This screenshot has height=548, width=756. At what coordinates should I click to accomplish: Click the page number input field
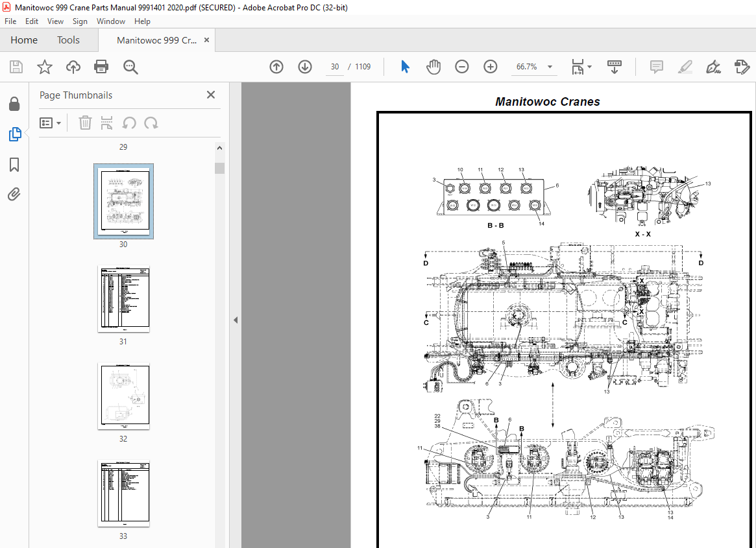click(335, 67)
